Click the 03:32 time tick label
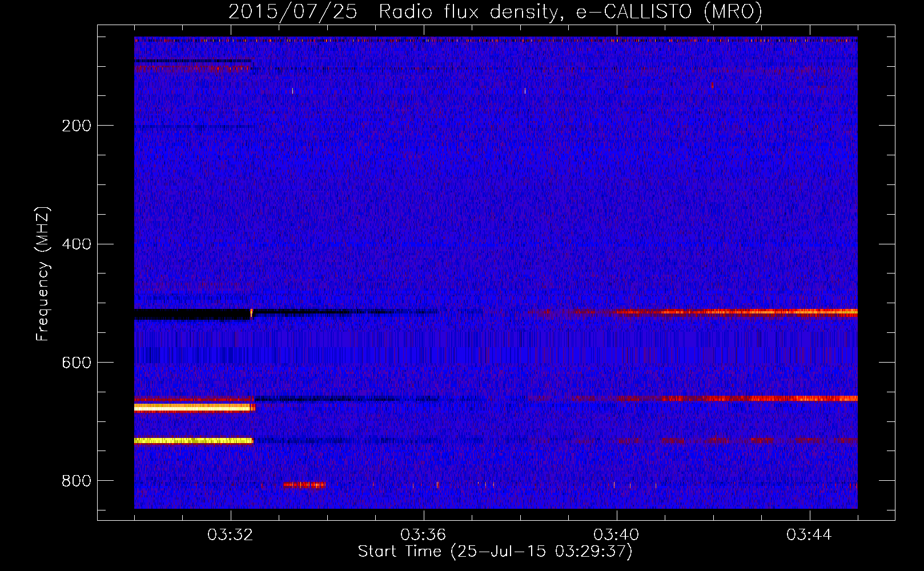 pyautogui.click(x=231, y=535)
